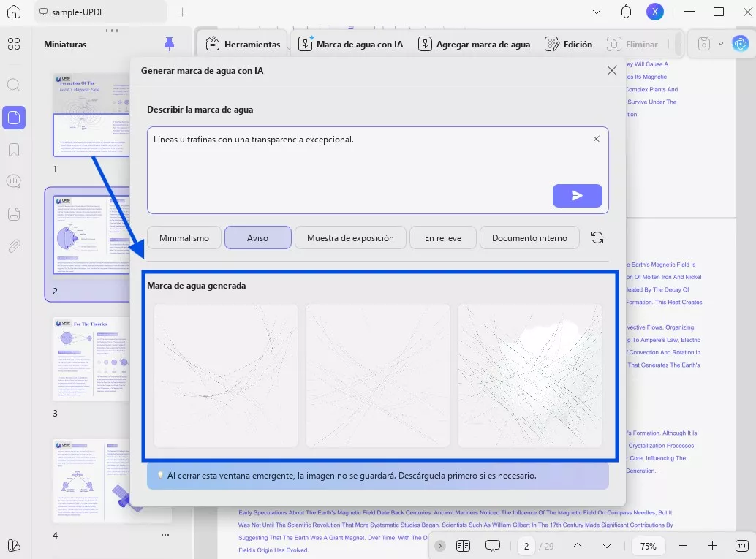Set actual size with the 1:1 icon
The width and height of the screenshot is (756, 559).
741,546
